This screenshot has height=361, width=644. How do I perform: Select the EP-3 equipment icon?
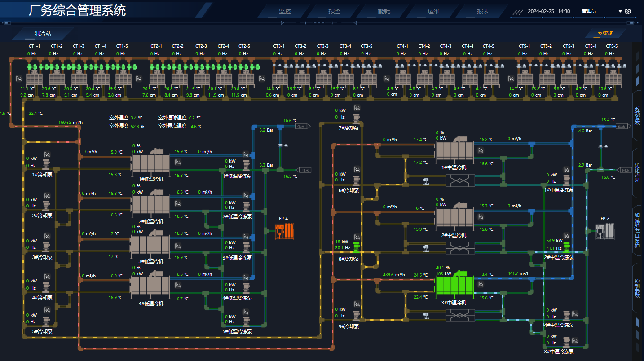[605, 231]
